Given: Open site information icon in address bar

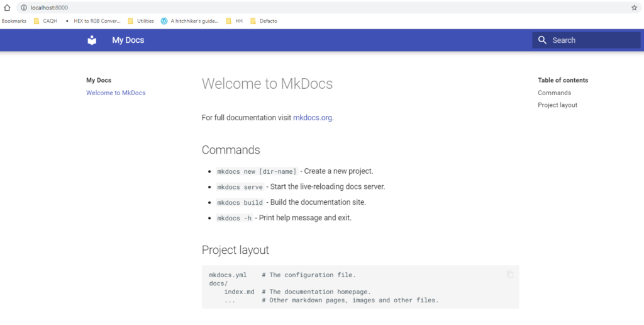Looking at the screenshot, I should coord(23,8).
